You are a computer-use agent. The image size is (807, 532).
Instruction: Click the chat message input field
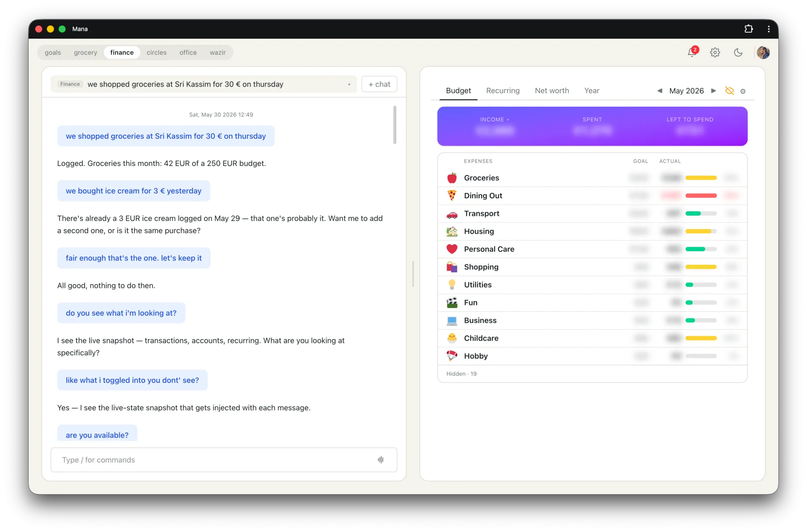[224, 460]
